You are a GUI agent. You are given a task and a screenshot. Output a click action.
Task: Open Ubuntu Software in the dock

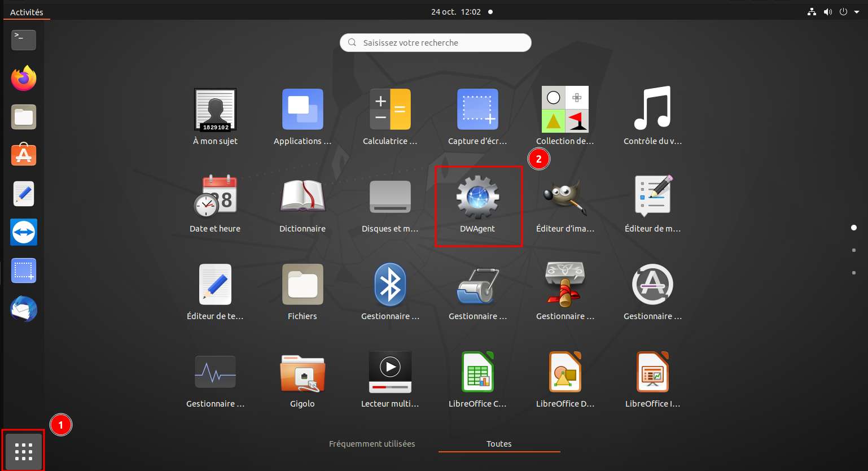24,154
